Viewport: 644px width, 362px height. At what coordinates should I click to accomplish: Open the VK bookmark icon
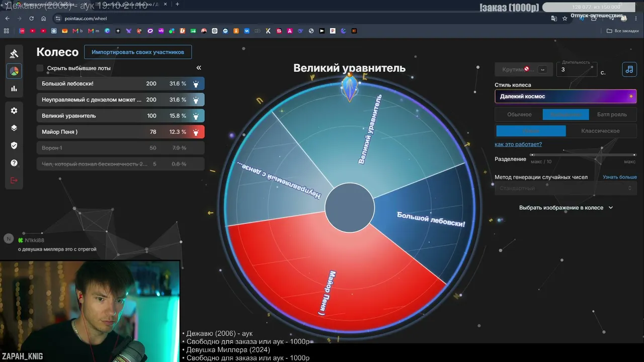pyautogui.click(x=247, y=31)
